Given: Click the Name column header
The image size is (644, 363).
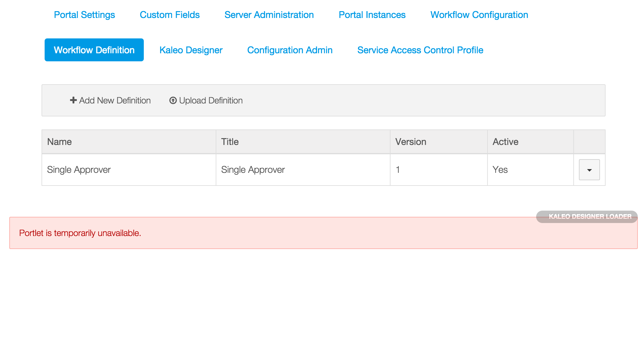Looking at the screenshot, I should (129, 142).
